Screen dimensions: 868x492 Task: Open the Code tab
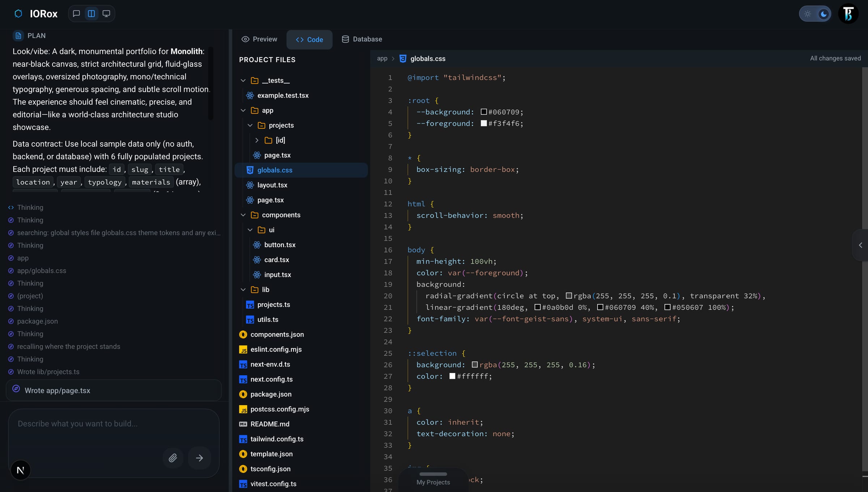[x=309, y=39]
